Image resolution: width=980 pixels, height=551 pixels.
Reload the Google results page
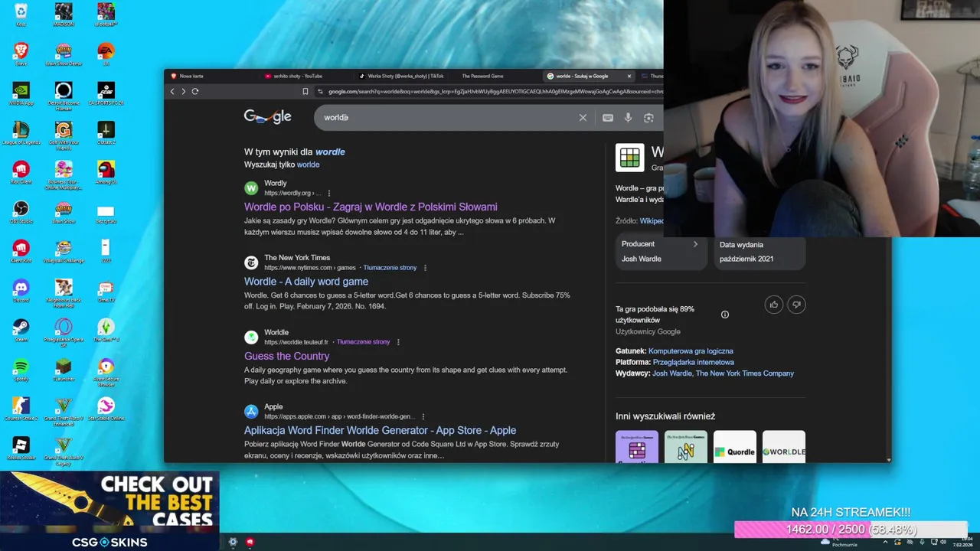(x=195, y=91)
